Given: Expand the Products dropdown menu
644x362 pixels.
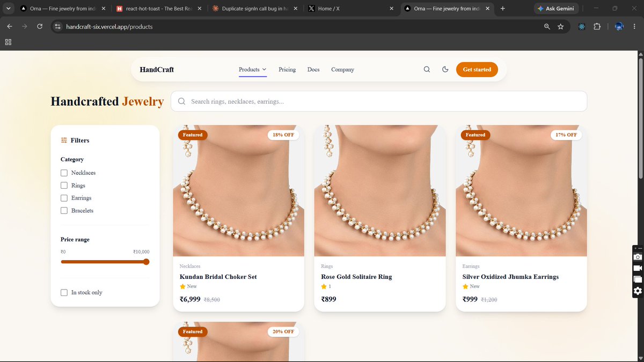Looking at the screenshot, I should [x=253, y=69].
